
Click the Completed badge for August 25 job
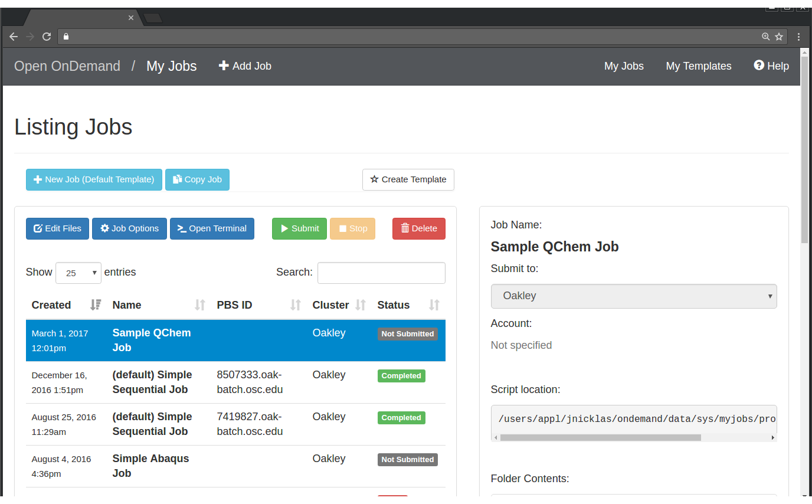point(401,418)
